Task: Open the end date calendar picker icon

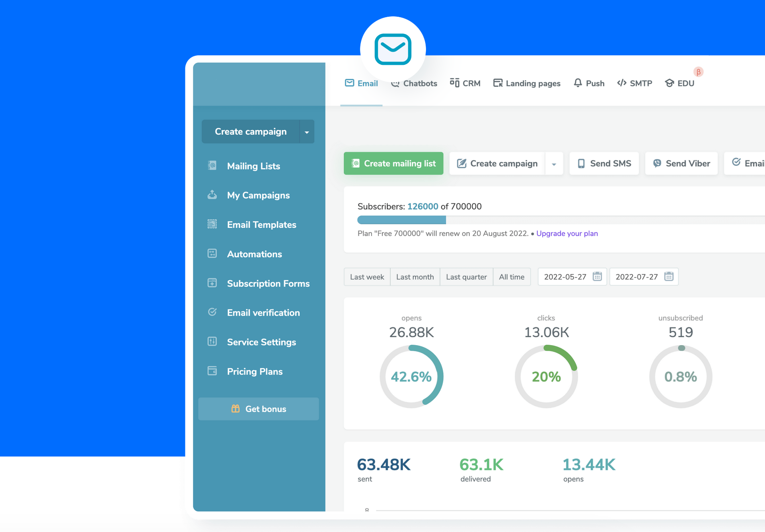Action: coord(669,277)
